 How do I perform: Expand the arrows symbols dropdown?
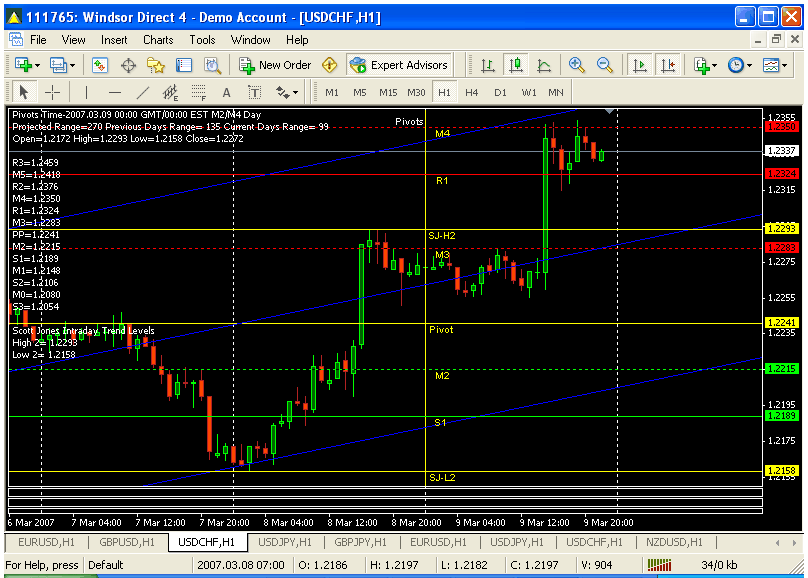tap(287, 92)
